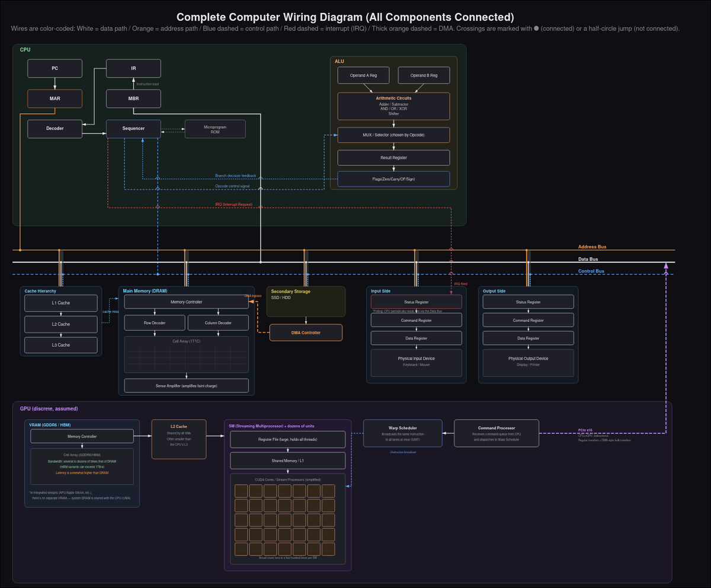Click the GPU L2 Cache box

click(x=179, y=439)
